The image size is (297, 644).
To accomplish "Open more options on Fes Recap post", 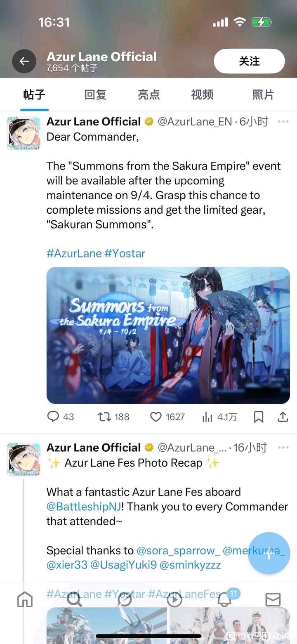I will (x=283, y=448).
